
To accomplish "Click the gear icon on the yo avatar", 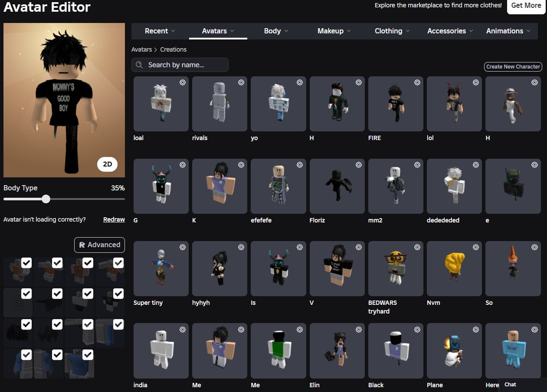I will [x=300, y=82].
